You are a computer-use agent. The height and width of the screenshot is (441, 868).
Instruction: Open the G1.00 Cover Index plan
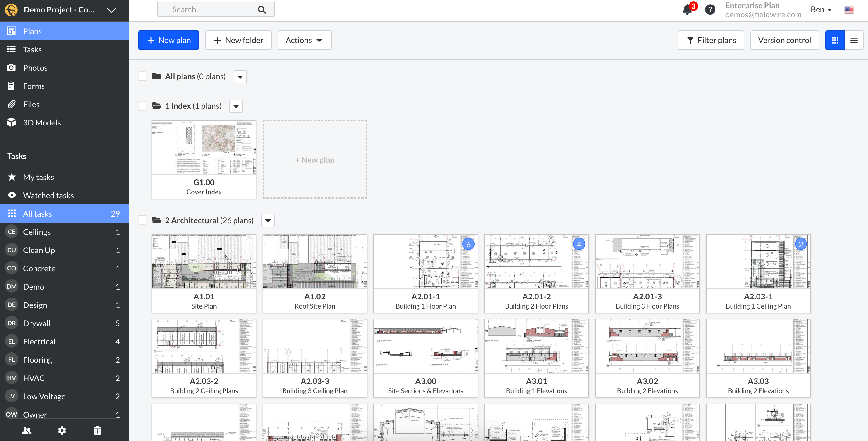(203, 158)
